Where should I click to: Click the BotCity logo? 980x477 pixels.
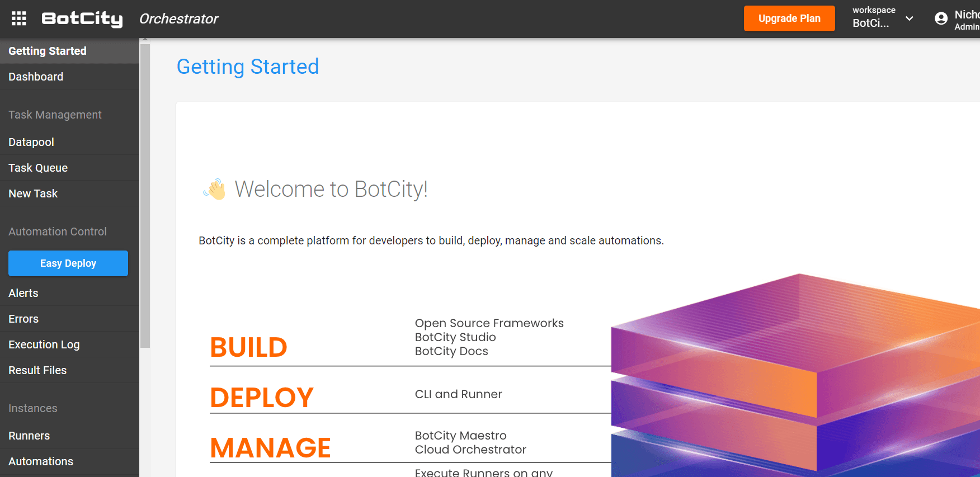pyautogui.click(x=82, y=19)
